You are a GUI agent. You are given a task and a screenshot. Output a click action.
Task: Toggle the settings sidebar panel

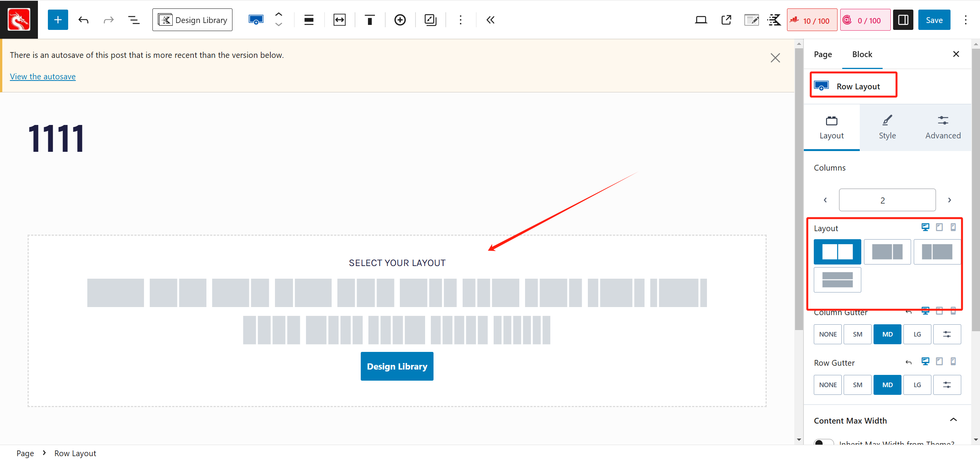[x=903, y=20]
